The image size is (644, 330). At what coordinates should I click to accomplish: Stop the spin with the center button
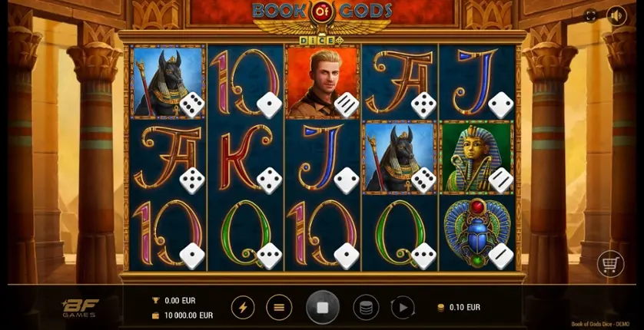(323, 308)
